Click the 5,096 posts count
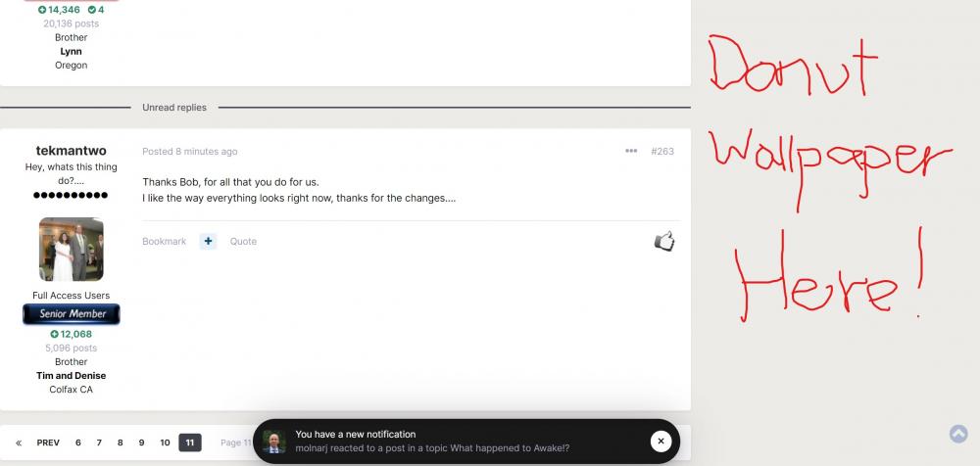This screenshot has height=466, width=980. 72,348
